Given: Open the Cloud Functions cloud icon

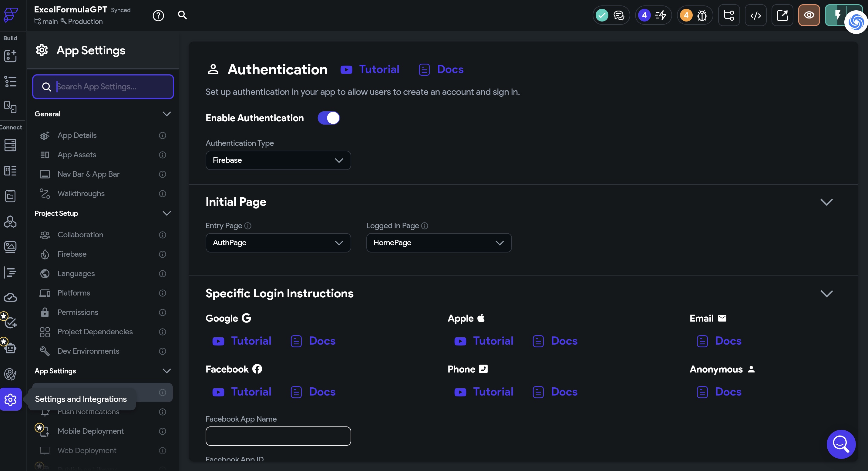Looking at the screenshot, I should pos(10,298).
